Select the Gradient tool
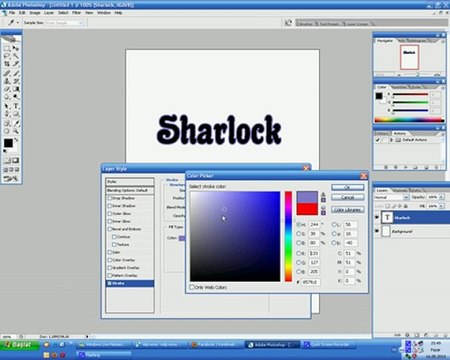The height and width of the screenshot is (360, 450). [16, 89]
